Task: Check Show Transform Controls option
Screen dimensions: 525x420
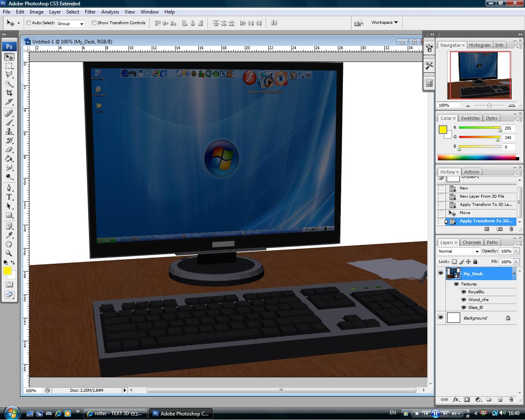Action: [x=94, y=23]
